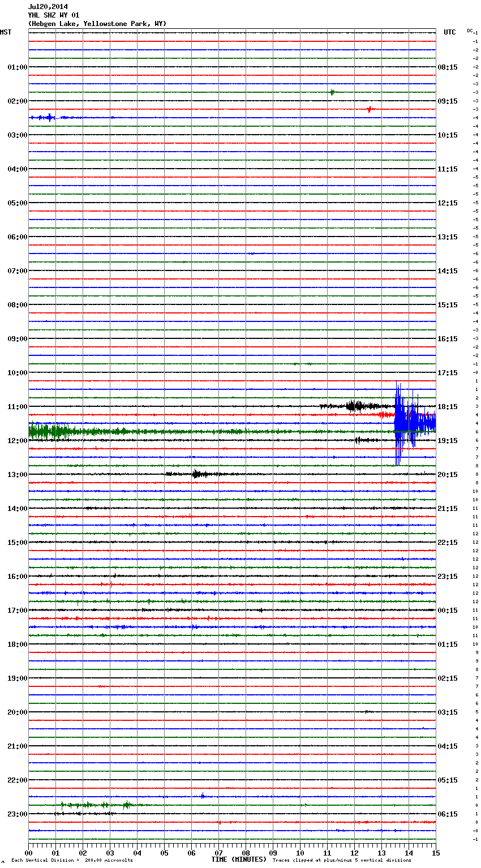Image resolution: width=481 pixels, height=868 pixels.
Task: Select the 21:00 MST time label
Action: [x=18, y=746]
